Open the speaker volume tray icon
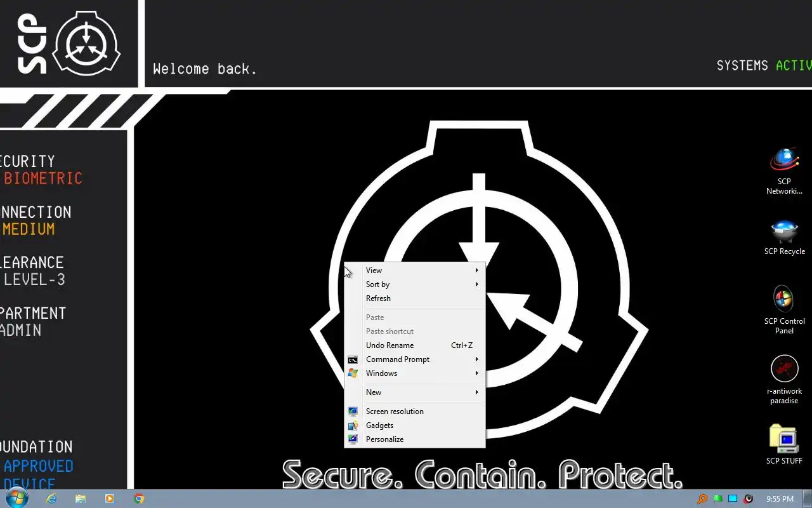This screenshot has width=812, height=508. (x=748, y=499)
